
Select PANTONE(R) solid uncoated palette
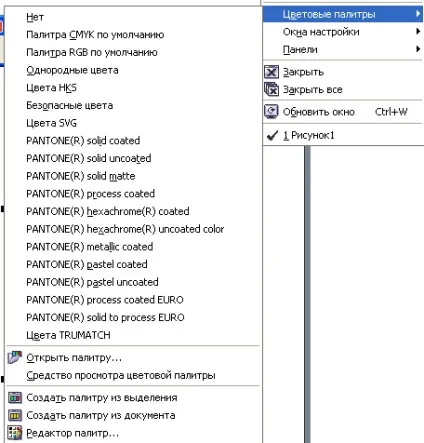(133, 158)
